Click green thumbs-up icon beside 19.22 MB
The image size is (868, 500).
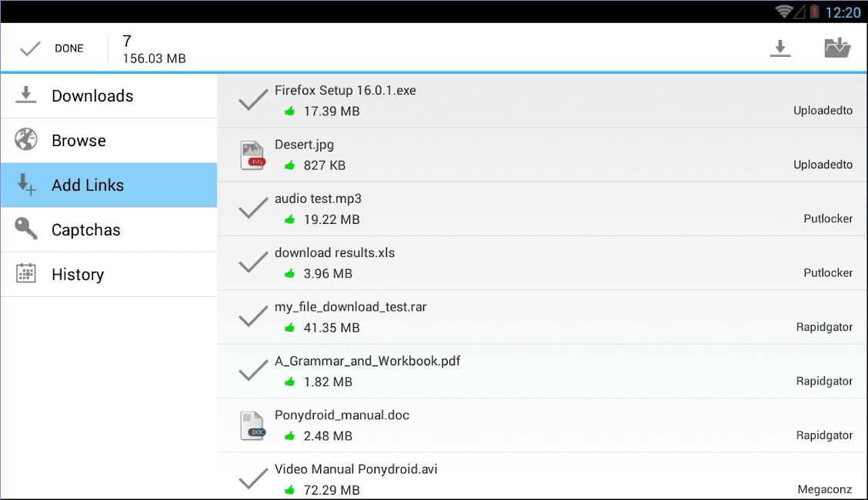pos(289,219)
